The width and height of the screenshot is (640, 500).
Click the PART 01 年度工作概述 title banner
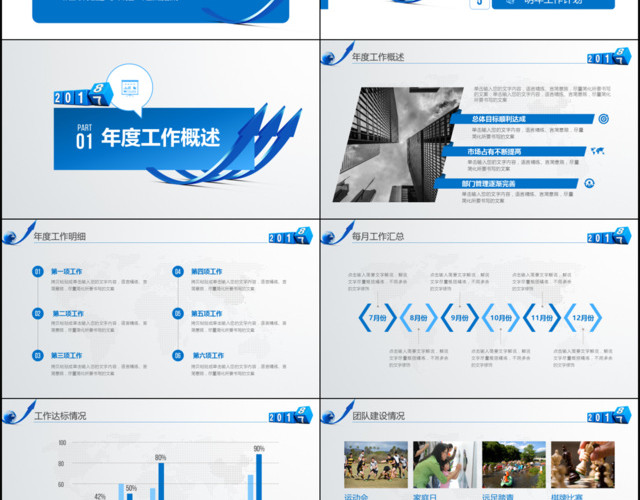[x=154, y=139]
